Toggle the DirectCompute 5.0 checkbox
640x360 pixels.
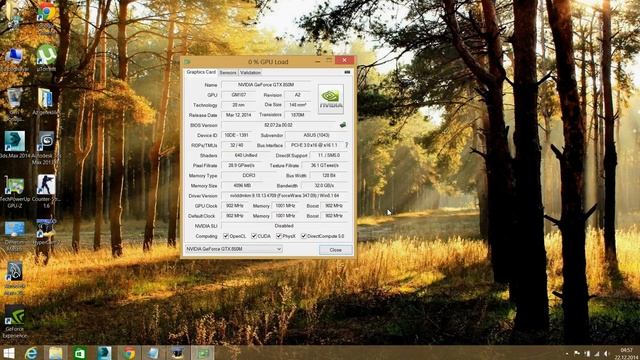pyautogui.click(x=304, y=236)
